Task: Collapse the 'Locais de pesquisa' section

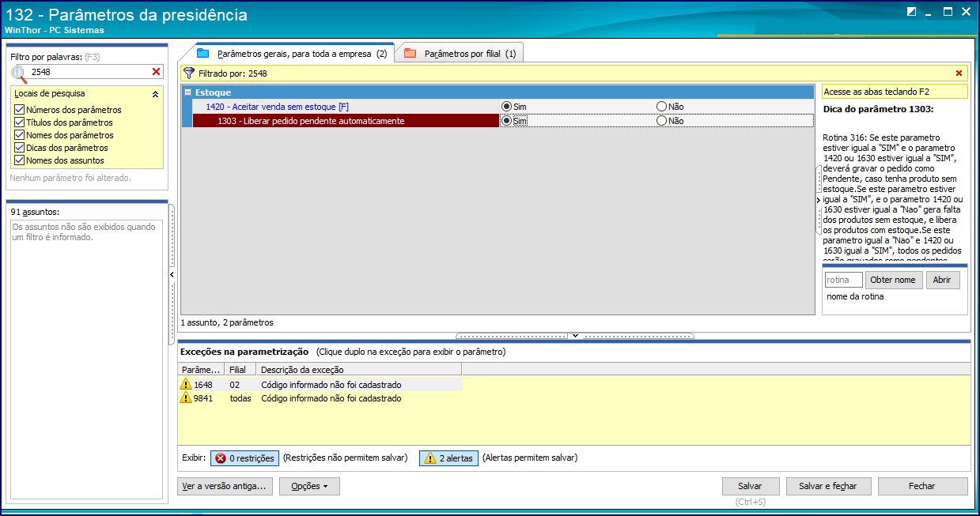Action: pos(155,93)
